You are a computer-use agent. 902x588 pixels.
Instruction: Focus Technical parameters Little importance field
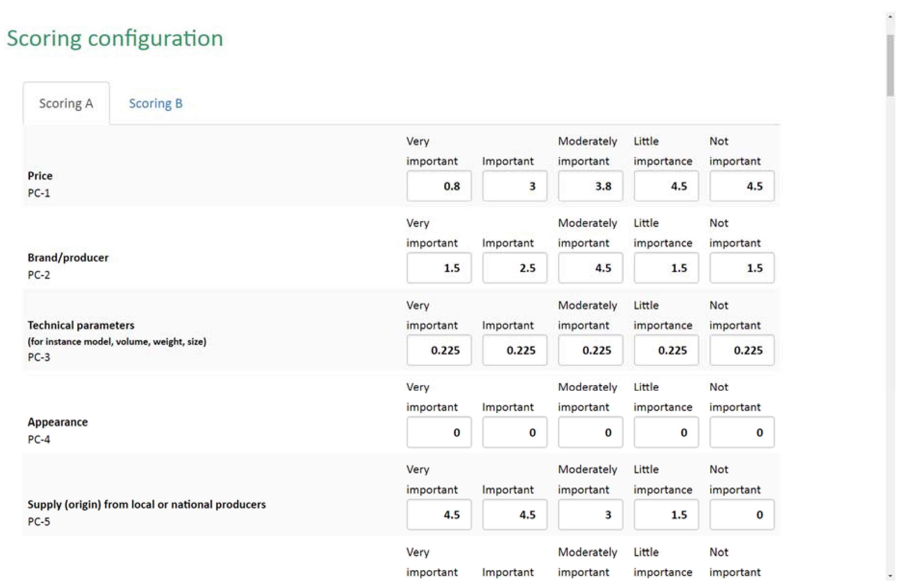(x=666, y=350)
